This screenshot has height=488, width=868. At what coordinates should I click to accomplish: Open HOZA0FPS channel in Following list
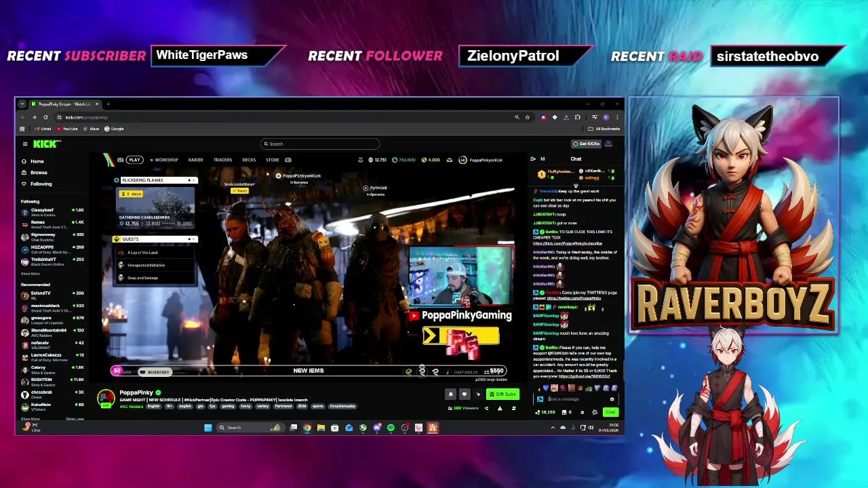pos(53,249)
